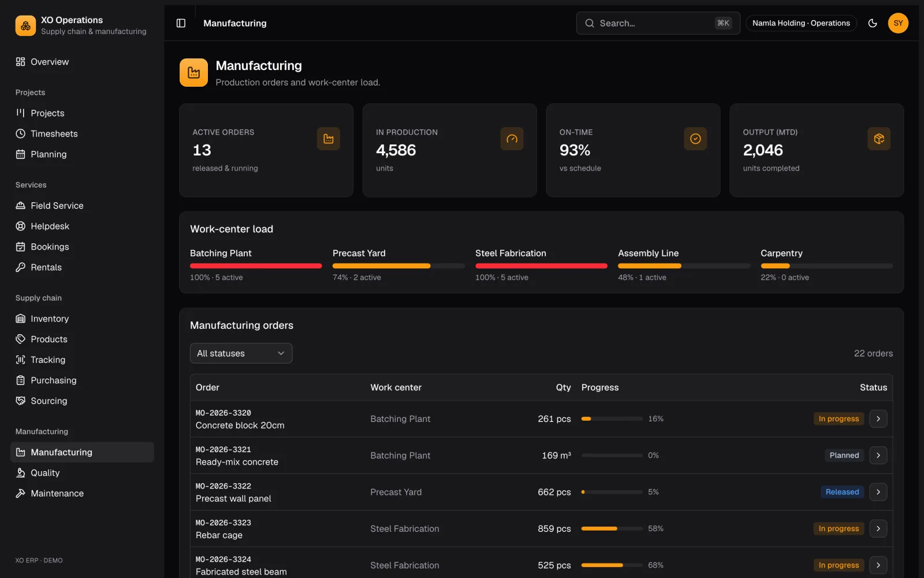Click the Purchasing clipboard icon
Image resolution: width=924 pixels, height=578 pixels.
21,380
